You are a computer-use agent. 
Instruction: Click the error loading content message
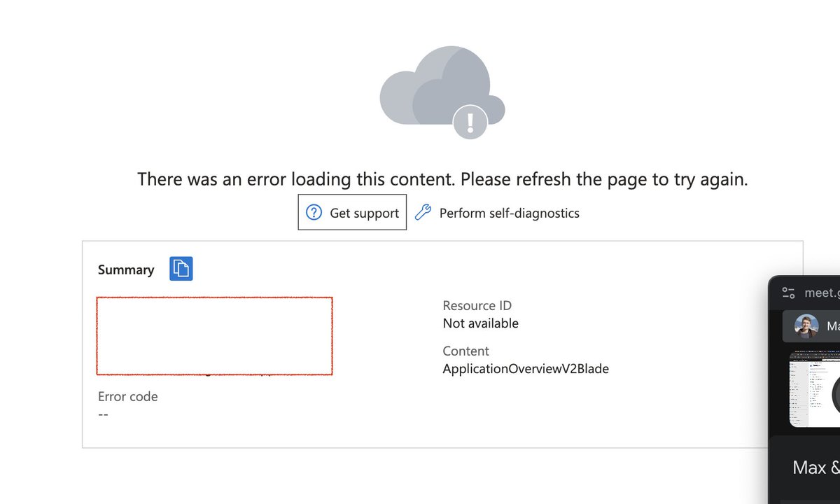coord(442,178)
